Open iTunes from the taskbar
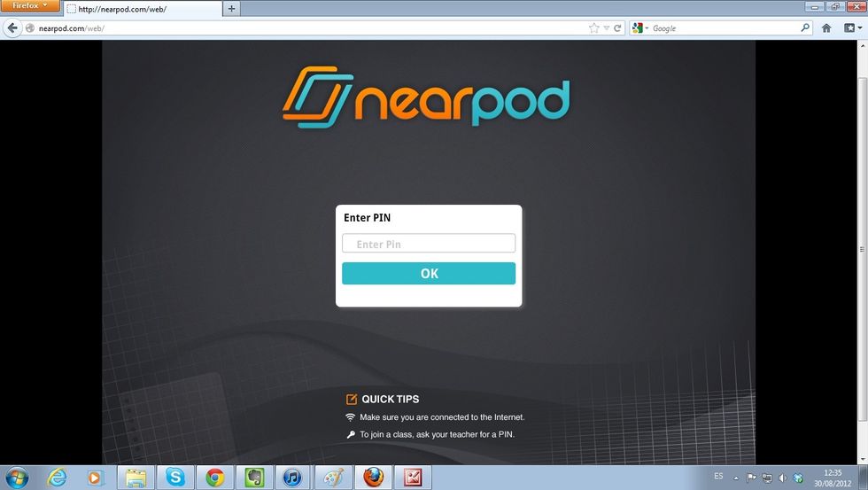 tap(293, 477)
